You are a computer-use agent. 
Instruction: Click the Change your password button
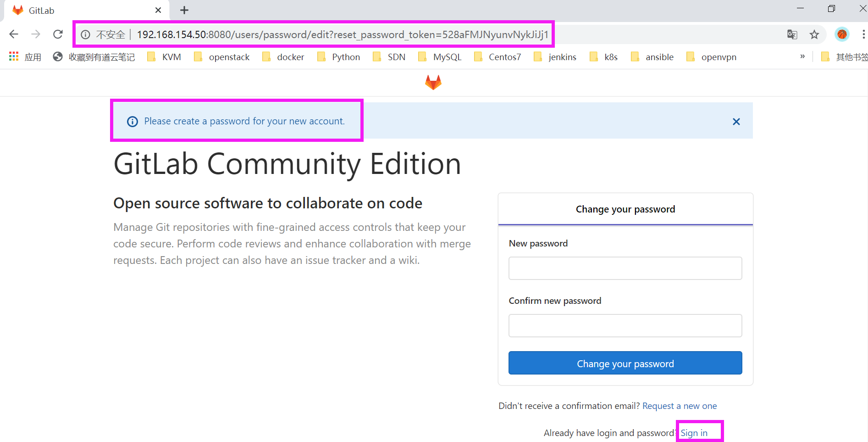click(x=625, y=363)
